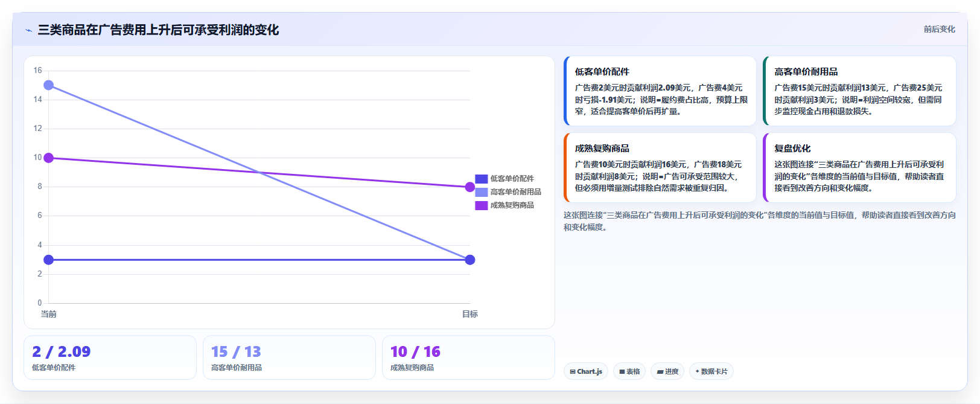
Task: Click the title 三类商品在广告费用上升后可承受利润的变化
Action: pyautogui.click(x=158, y=30)
